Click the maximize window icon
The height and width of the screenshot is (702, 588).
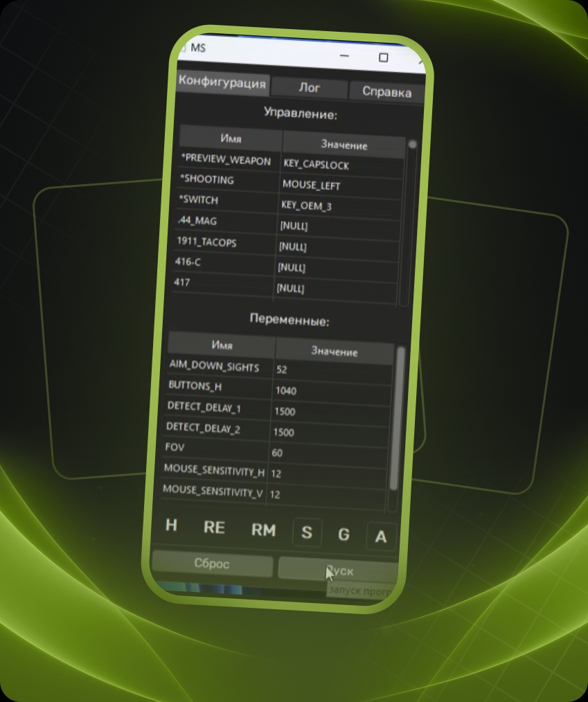pyautogui.click(x=383, y=57)
